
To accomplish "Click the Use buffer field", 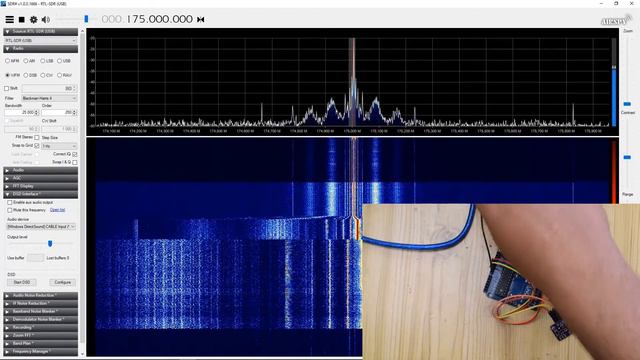I will click(x=36, y=258).
